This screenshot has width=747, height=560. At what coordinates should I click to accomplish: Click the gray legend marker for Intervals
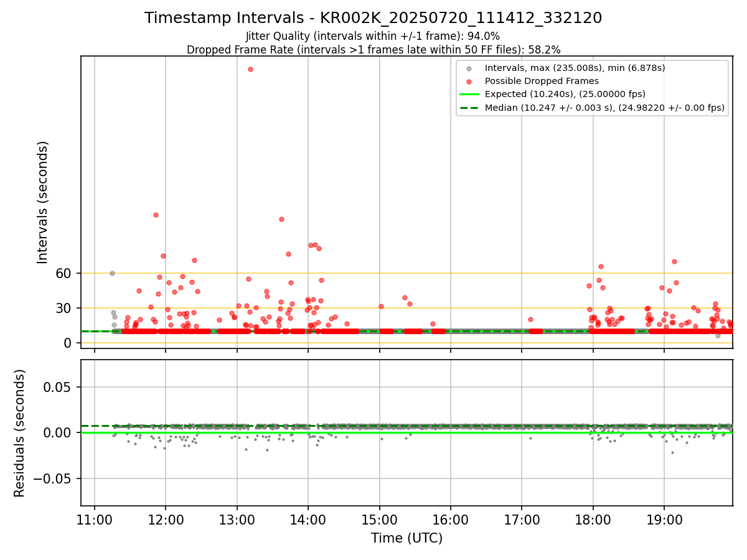point(469,68)
